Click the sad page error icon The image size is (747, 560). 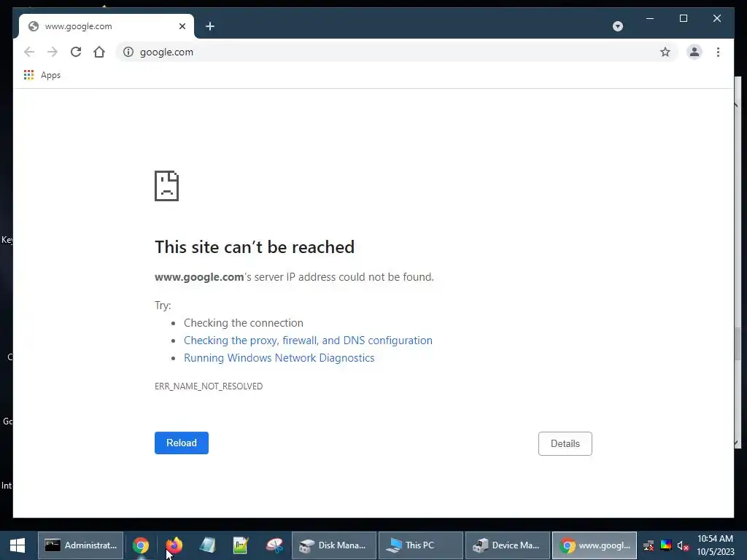coord(167,186)
